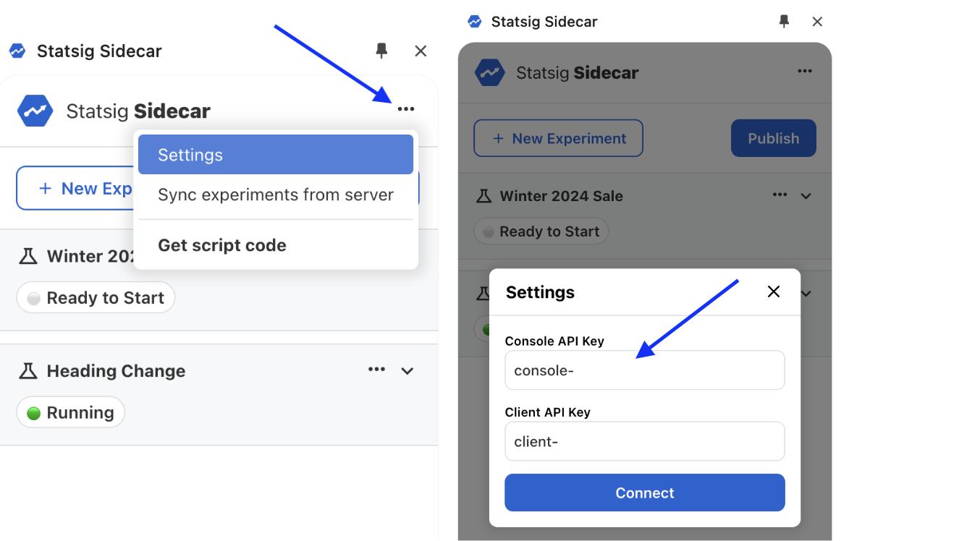Image resolution: width=980 pixels, height=541 pixels.
Task: Click the Statsig Sidecar hexagon logo
Action: [34, 110]
